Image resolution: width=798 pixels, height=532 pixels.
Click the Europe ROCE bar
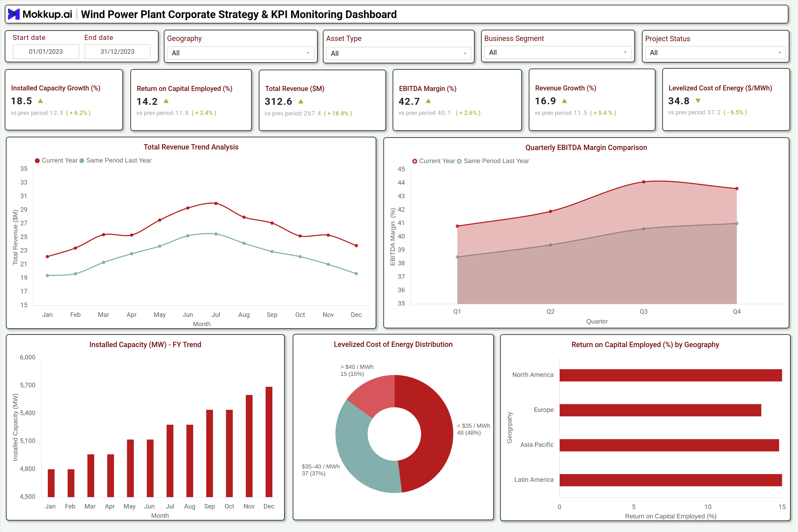660,410
